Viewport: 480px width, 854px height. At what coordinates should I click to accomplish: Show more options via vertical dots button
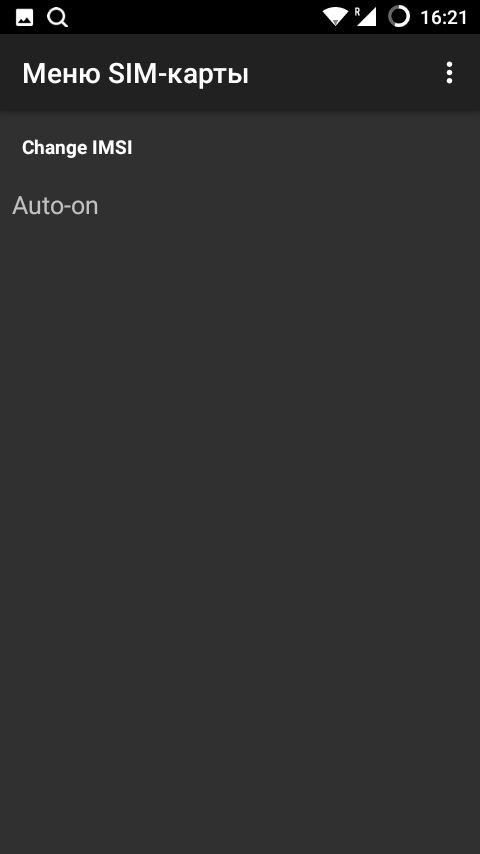449,72
